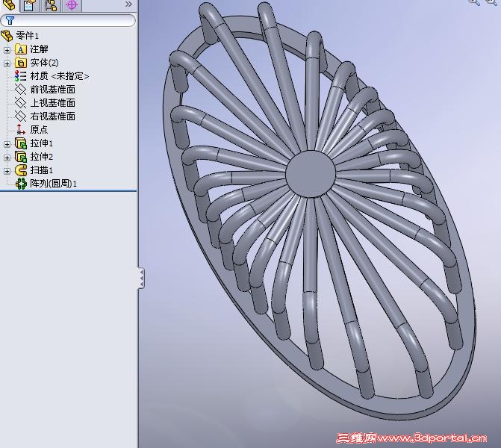Open the FeatureManager design tree tab
The width and height of the screenshot is (501, 448).
click(x=10, y=5)
